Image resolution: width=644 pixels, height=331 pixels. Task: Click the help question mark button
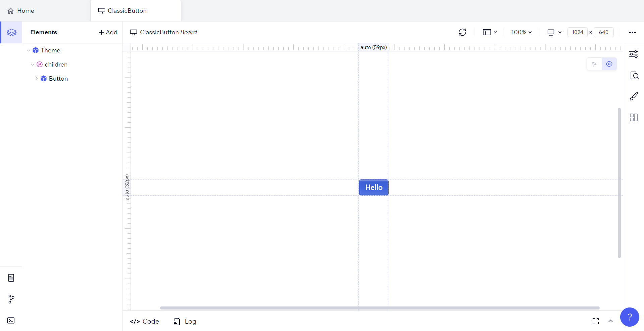tap(630, 317)
